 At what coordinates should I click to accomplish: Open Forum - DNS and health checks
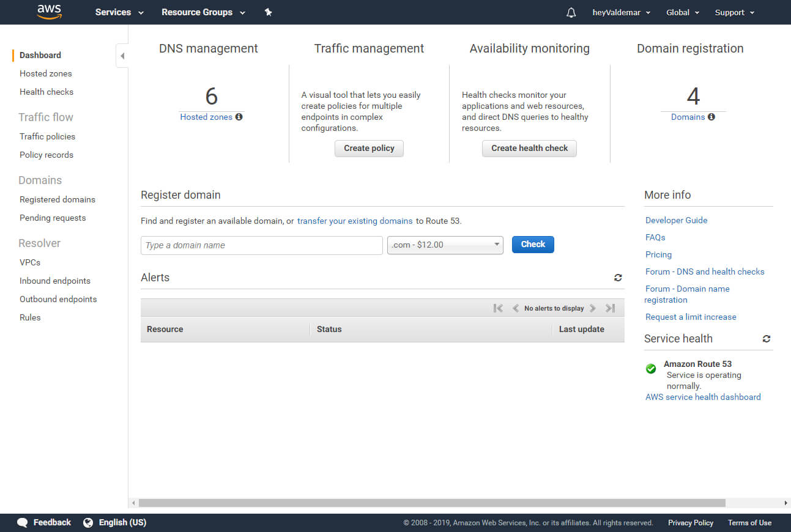(705, 272)
